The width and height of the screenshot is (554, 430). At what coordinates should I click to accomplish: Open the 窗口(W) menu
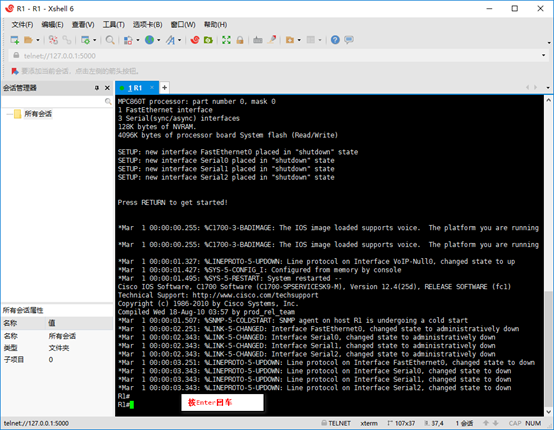pos(183,25)
